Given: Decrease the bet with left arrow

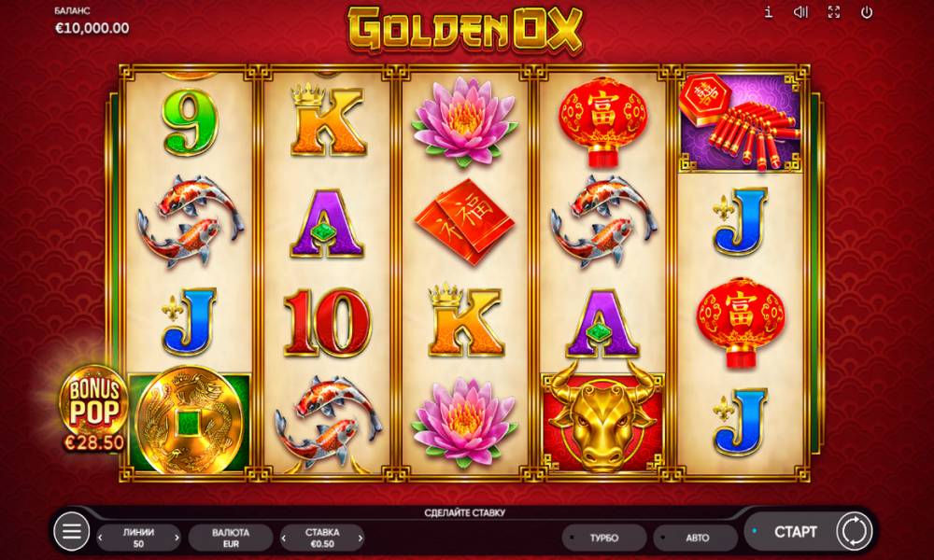Looking at the screenshot, I should pos(284,538).
